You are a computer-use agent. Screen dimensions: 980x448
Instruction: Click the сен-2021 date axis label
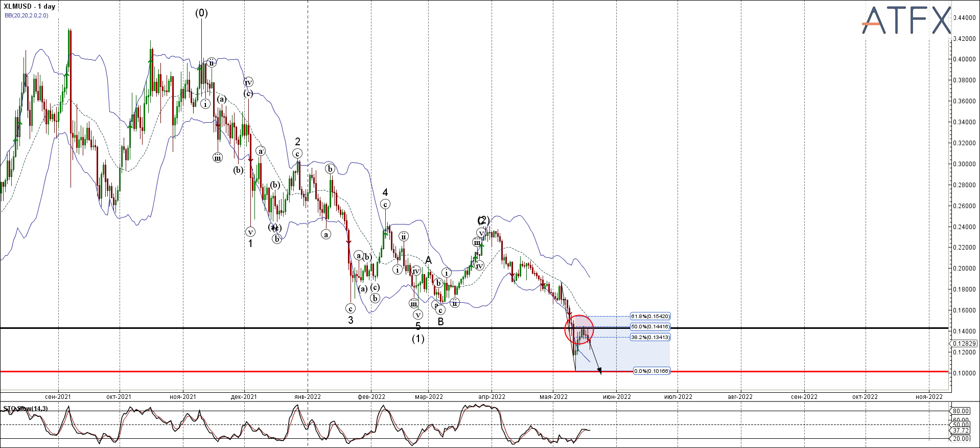click(x=58, y=397)
